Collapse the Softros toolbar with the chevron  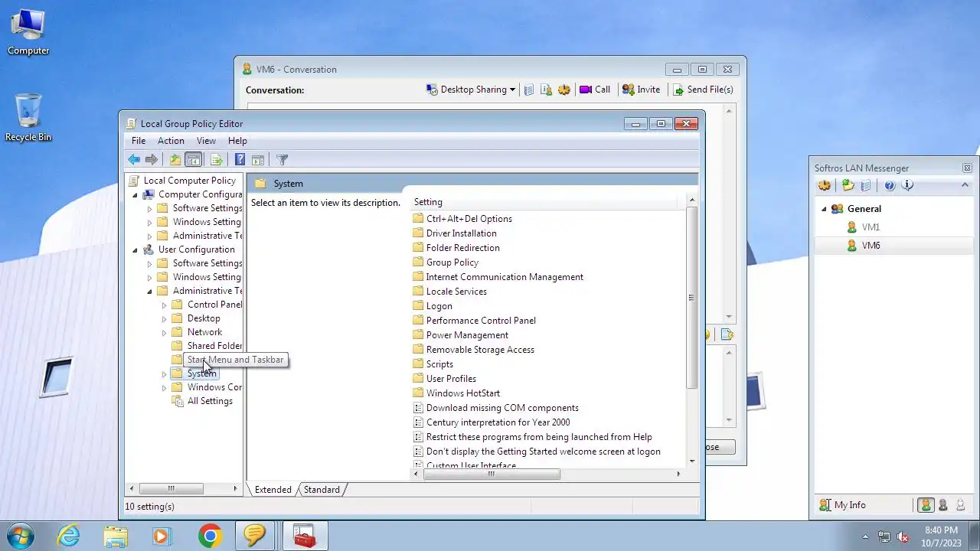(x=965, y=185)
